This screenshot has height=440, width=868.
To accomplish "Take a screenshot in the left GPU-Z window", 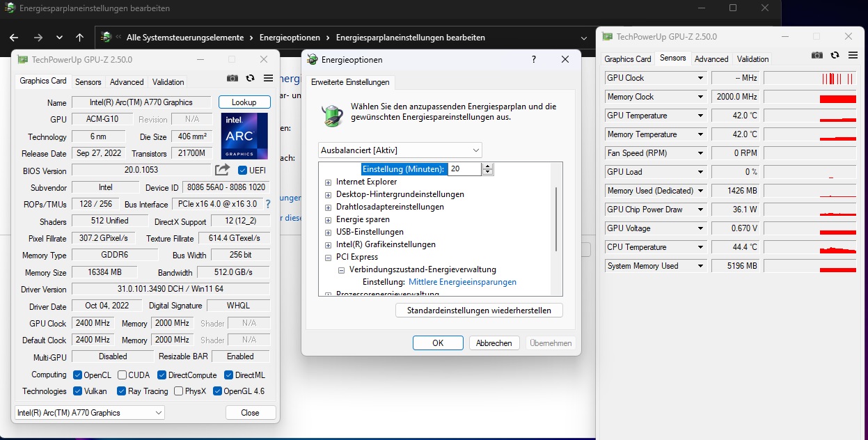I will pyautogui.click(x=232, y=79).
